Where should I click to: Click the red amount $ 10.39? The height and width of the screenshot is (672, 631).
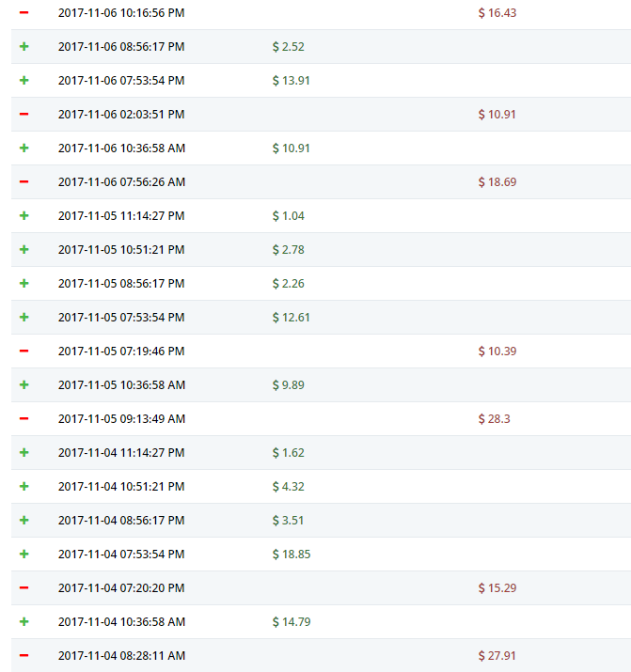[x=497, y=352]
